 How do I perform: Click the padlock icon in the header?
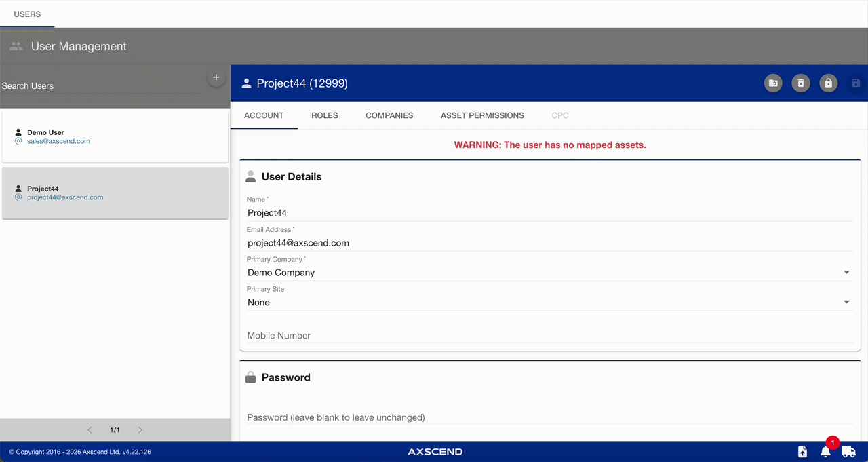(827, 83)
